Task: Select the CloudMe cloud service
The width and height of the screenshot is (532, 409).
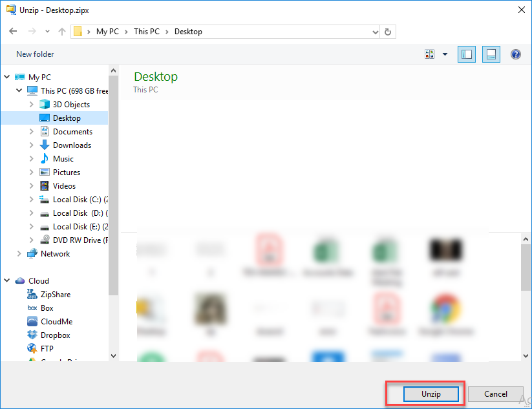Action: pyautogui.click(x=57, y=322)
